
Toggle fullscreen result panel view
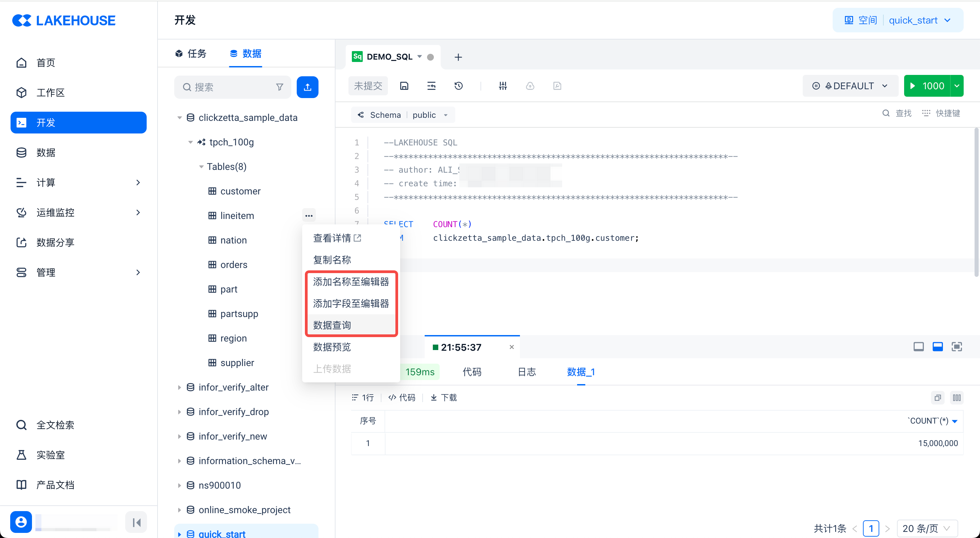[957, 347]
